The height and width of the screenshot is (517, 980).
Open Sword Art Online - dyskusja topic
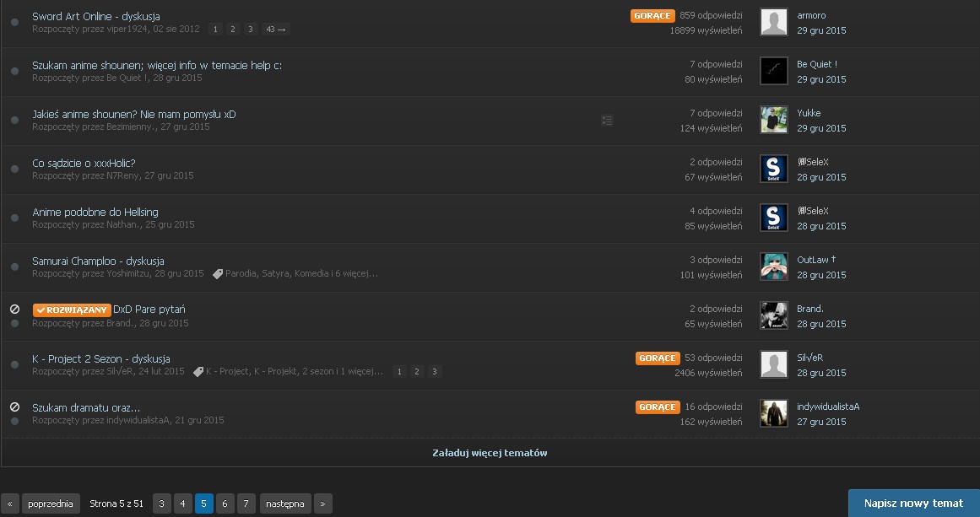pos(96,17)
